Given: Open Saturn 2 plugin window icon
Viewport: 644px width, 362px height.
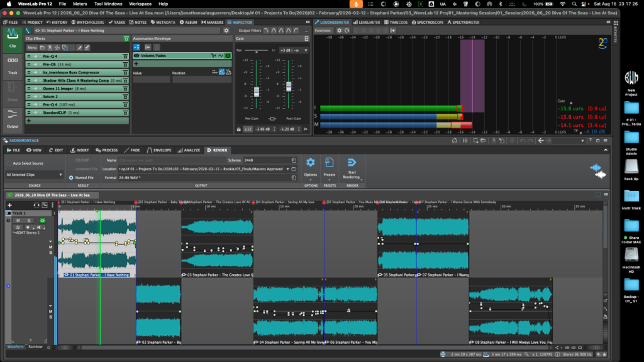Looking at the screenshot, I should (x=125, y=96).
